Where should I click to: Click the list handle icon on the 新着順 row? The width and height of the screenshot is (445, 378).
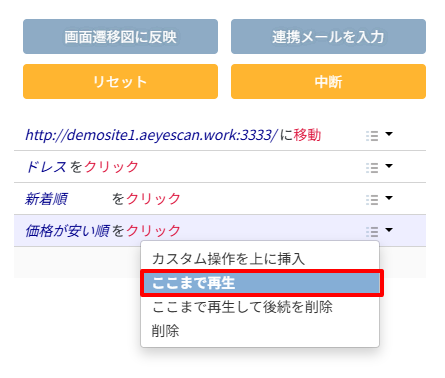372,200
